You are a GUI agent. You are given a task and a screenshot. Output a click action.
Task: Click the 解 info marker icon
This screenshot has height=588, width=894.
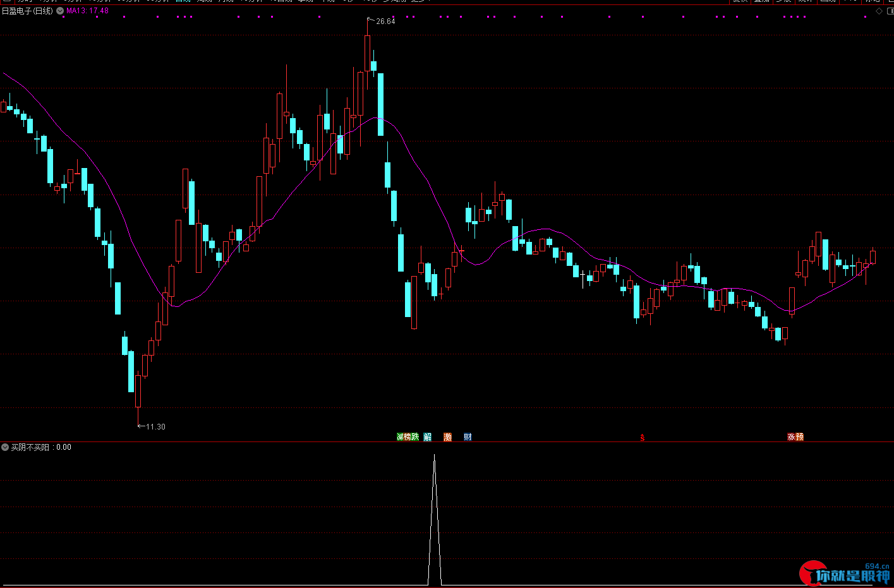[427, 437]
